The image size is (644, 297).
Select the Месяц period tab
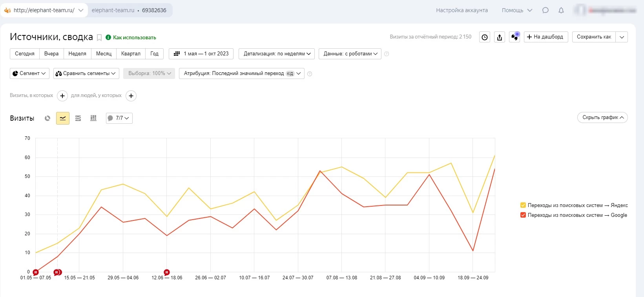(x=104, y=54)
